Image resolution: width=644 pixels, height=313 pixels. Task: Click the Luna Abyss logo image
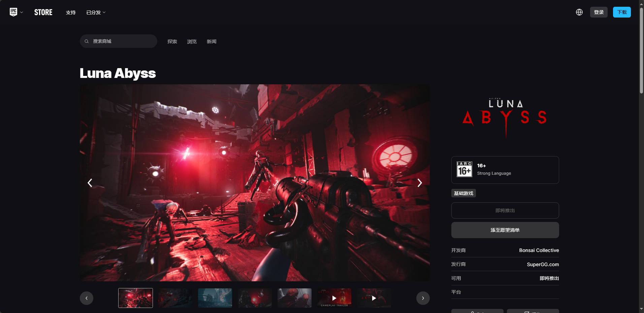[505, 117]
